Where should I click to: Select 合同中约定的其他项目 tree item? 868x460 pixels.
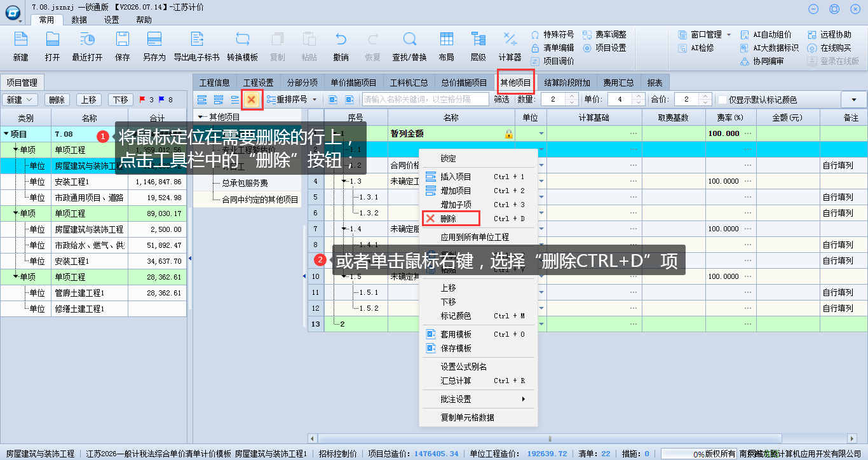260,200
